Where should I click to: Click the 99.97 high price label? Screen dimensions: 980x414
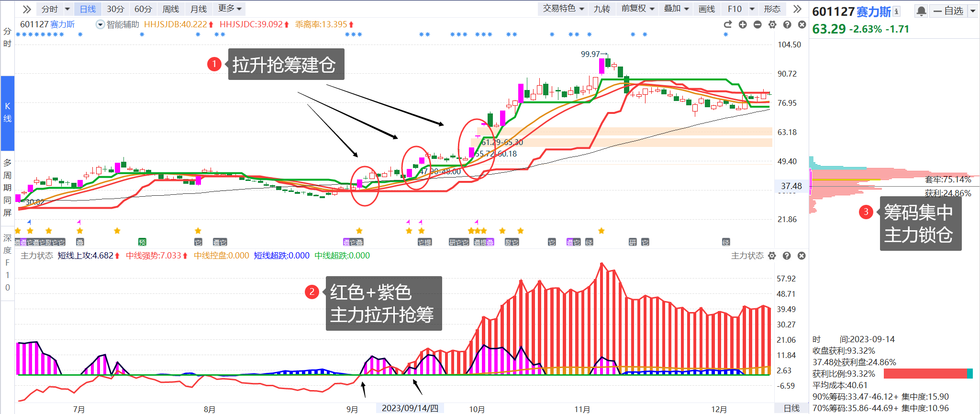(x=590, y=54)
